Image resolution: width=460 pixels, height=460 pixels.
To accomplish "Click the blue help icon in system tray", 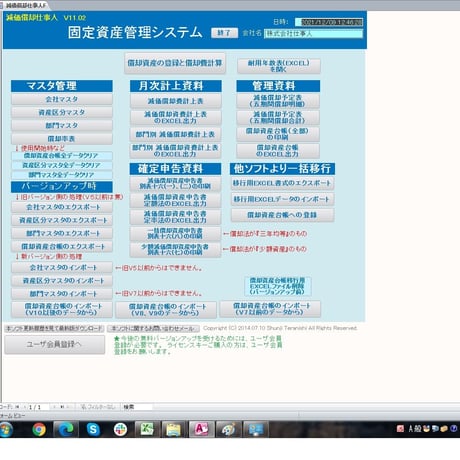I will [x=453, y=429].
